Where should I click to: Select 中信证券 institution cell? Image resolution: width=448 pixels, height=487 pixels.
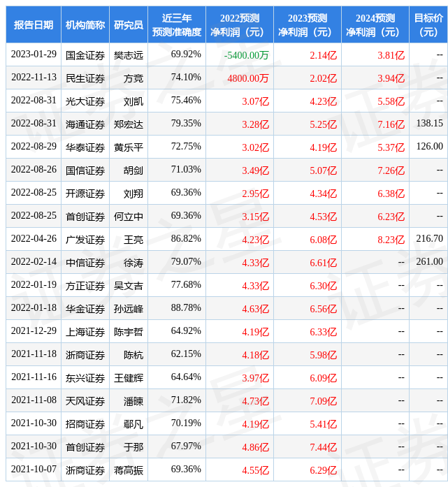(85, 263)
